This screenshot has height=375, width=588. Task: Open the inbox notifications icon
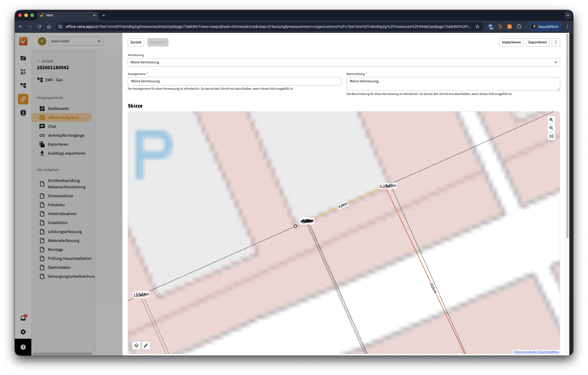click(23, 318)
